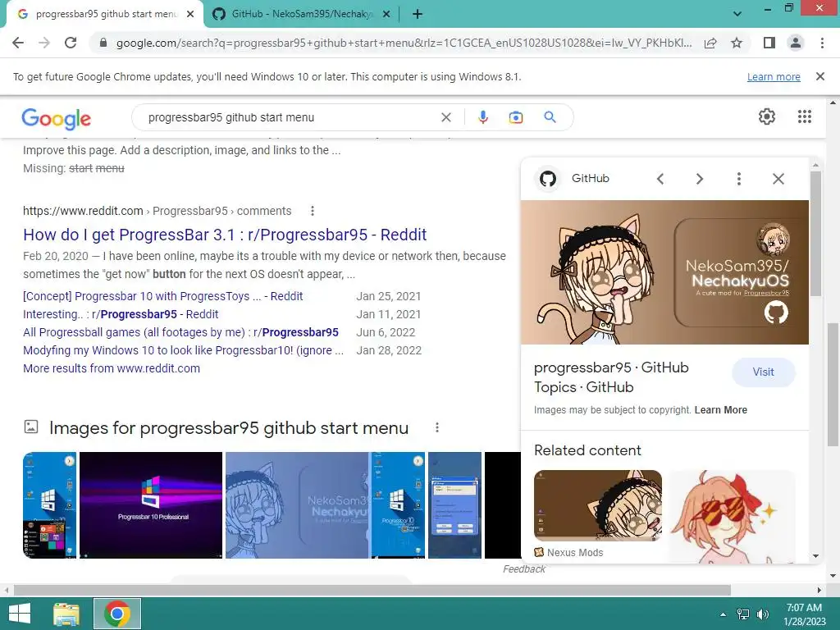Open All Progressball games Reddit link
This screenshot has height=630, width=840.
pyautogui.click(x=180, y=332)
